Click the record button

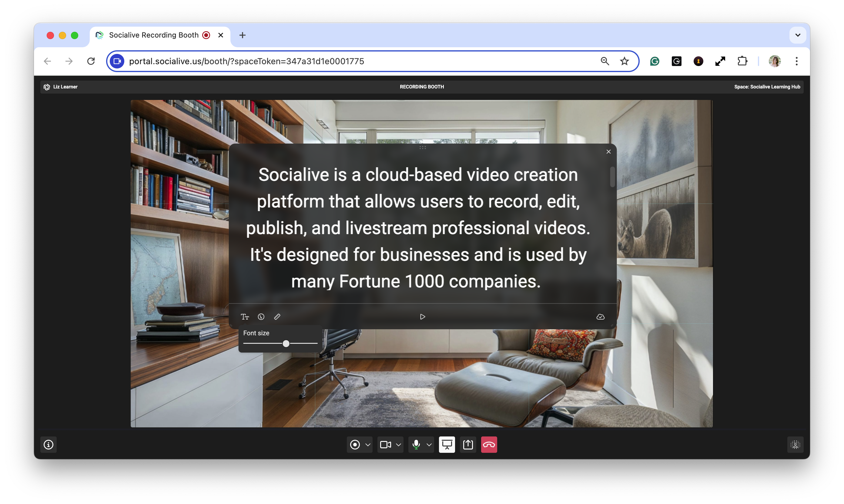point(354,445)
